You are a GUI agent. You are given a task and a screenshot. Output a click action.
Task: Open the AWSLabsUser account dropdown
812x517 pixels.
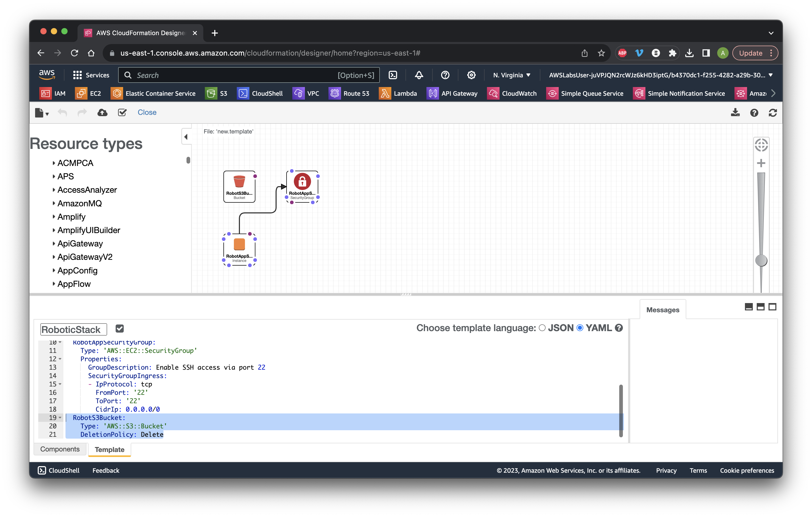pyautogui.click(x=661, y=75)
